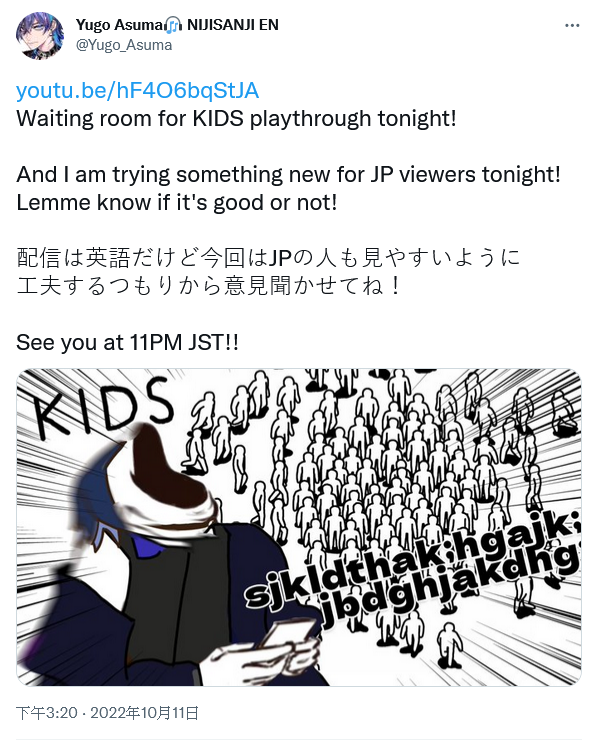The width and height of the screenshot is (598, 740).
Task: Click the 'Lemme know if it's good' line
Action: point(177,202)
